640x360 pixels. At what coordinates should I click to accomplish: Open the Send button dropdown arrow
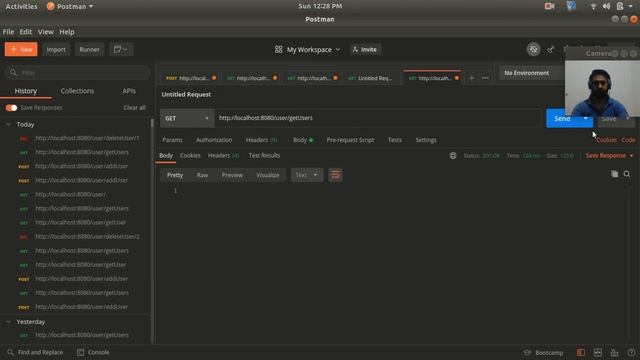click(586, 119)
